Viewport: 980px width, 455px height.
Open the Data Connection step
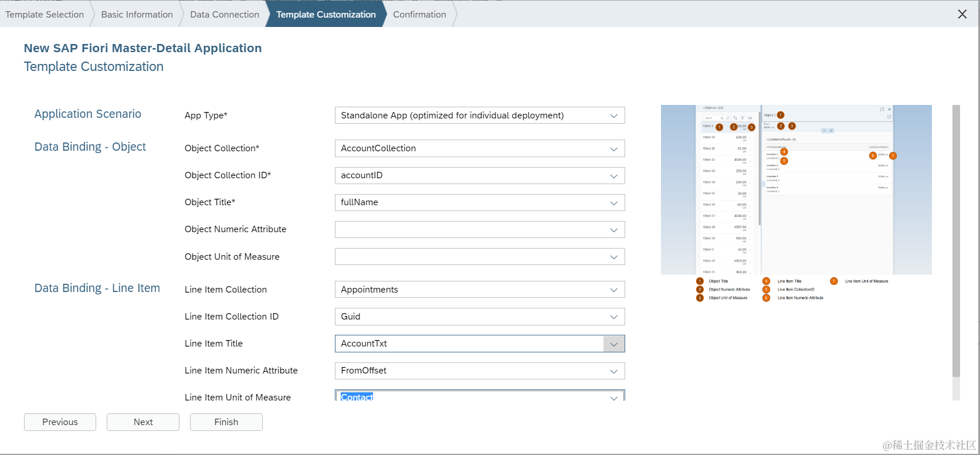(x=225, y=14)
